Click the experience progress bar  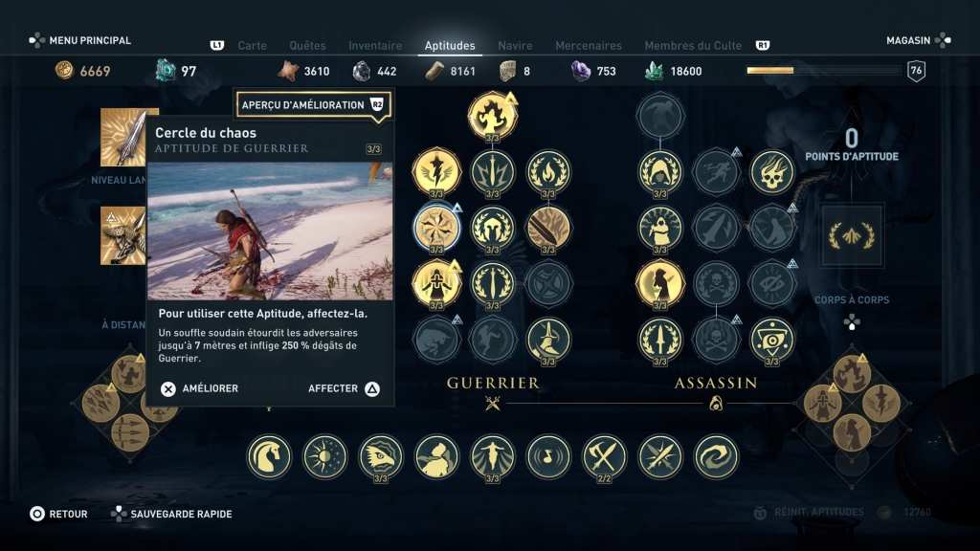click(x=823, y=71)
